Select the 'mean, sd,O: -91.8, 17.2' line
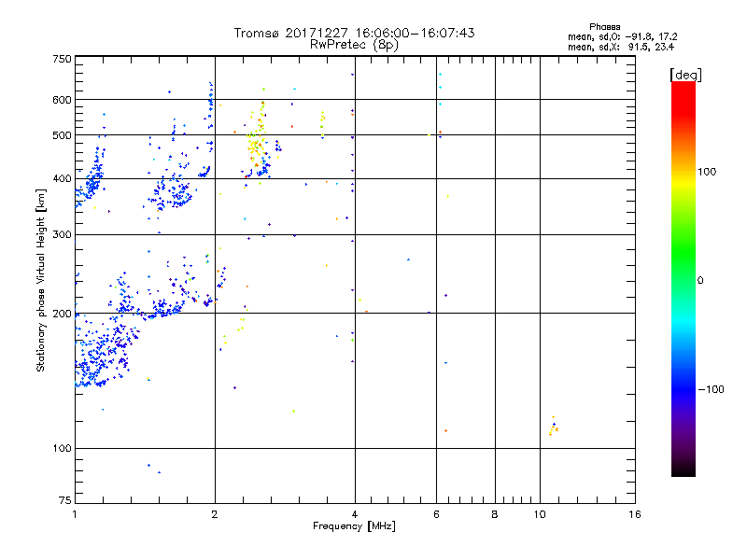This screenshot has width=747, height=560. (x=622, y=36)
